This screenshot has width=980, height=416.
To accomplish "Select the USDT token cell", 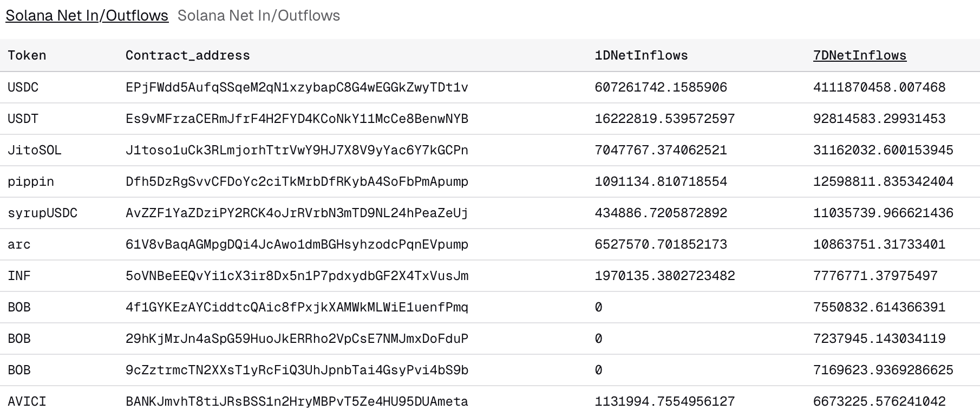I will coord(23,119).
